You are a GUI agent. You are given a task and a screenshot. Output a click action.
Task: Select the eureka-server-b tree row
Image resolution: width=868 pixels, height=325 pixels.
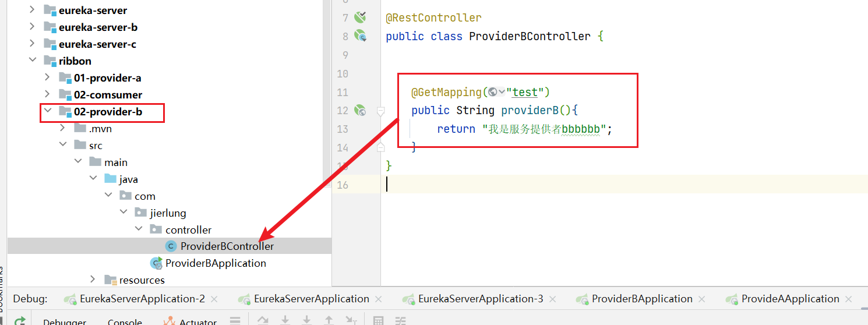[169, 27]
